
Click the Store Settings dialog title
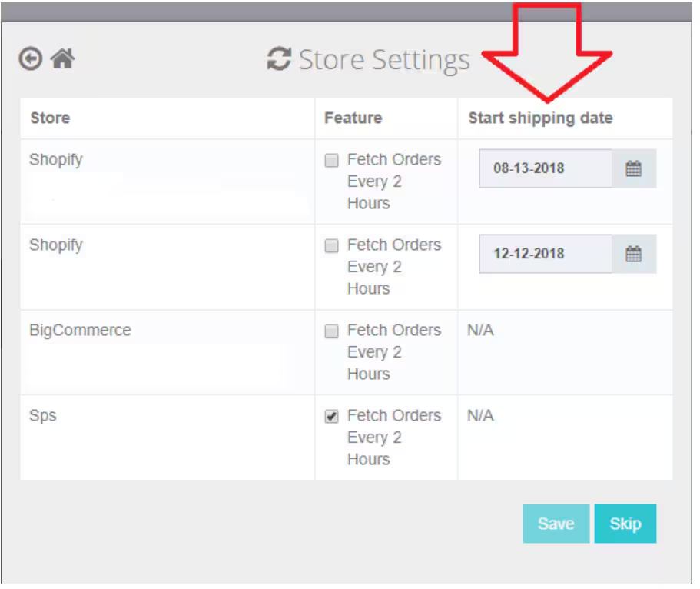[x=386, y=60]
